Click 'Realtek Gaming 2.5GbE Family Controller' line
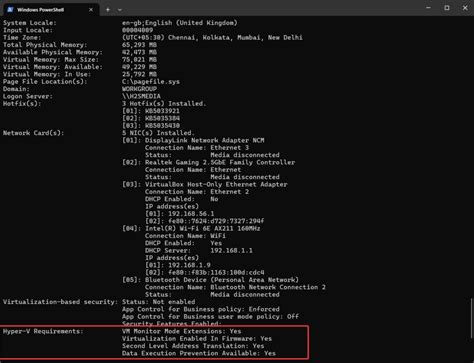The image size is (474, 363). click(209, 162)
